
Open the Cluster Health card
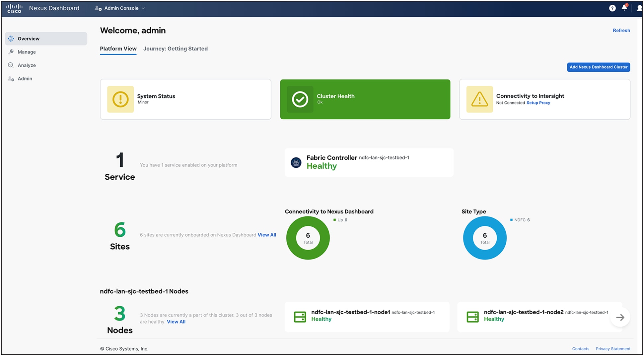[x=365, y=99]
